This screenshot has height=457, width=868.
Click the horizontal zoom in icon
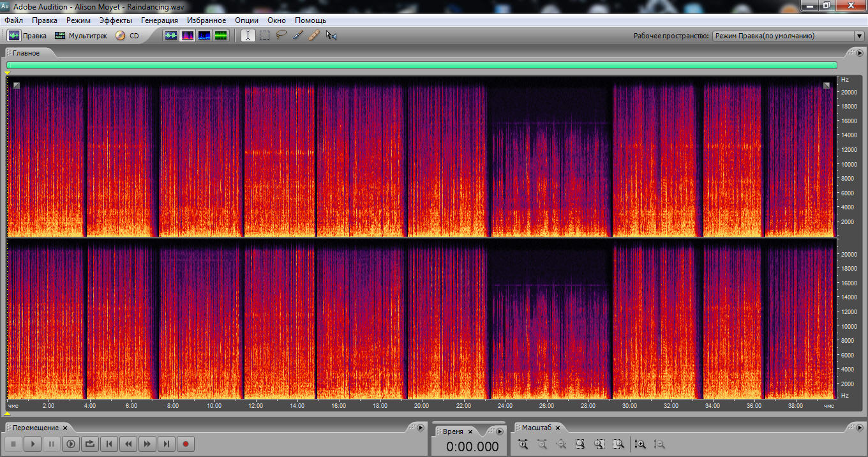pyautogui.click(x=523, y=444)
